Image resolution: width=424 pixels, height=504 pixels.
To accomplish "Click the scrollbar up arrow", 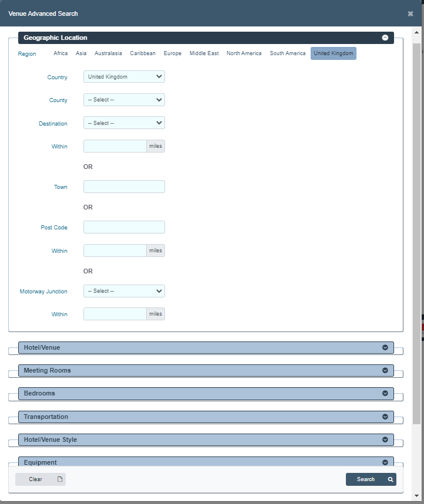I will click(x=416, y=32).
